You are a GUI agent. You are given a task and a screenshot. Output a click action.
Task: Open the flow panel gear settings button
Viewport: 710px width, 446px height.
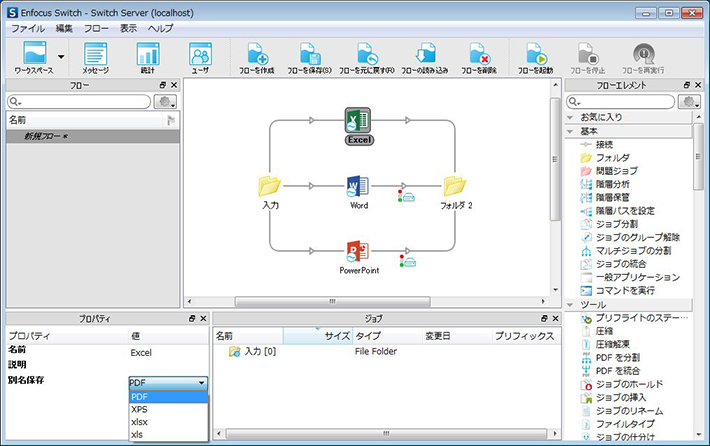(x=165, y=101)
